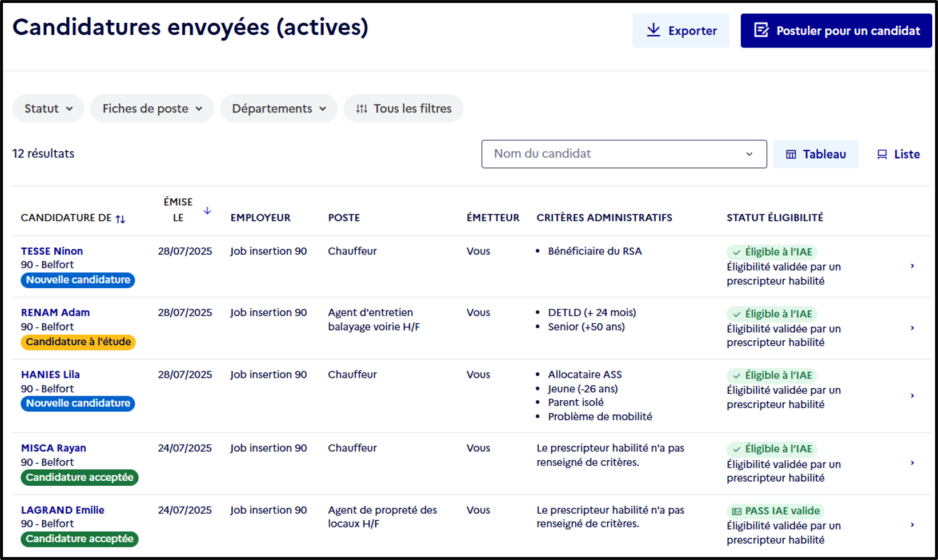Click Senior (+50 ans) criterion
The height and width of the screenshot is (560, 938).
pos(587,327)
